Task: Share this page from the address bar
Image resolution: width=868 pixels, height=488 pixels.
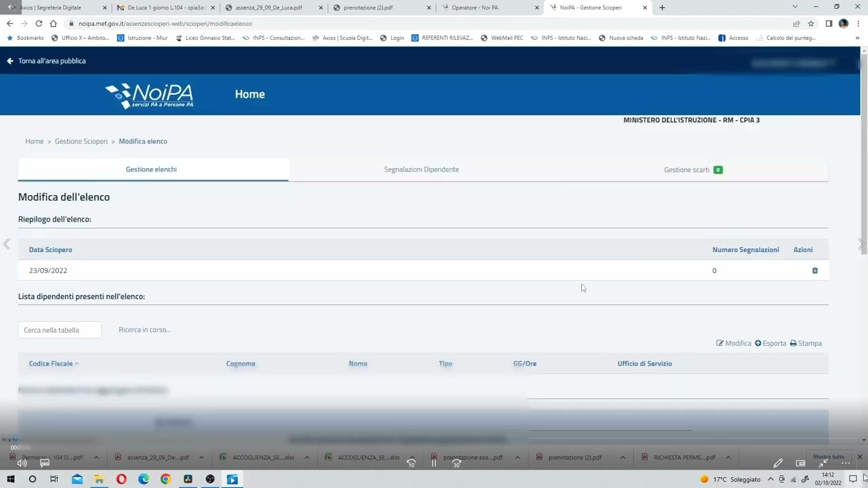Action: (x=796, y=23)
